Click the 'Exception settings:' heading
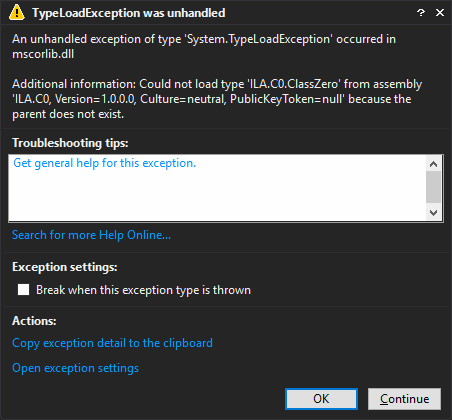 pyautogui.click(x=65, y=267)
